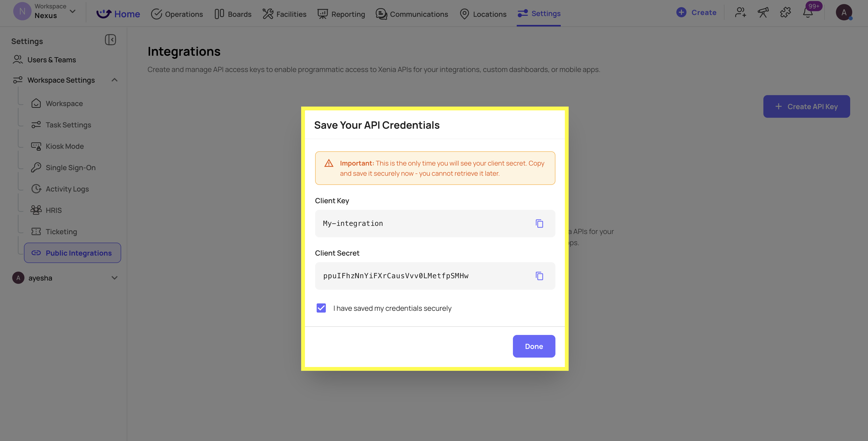Click the Client Secret text field

point(435,276)
